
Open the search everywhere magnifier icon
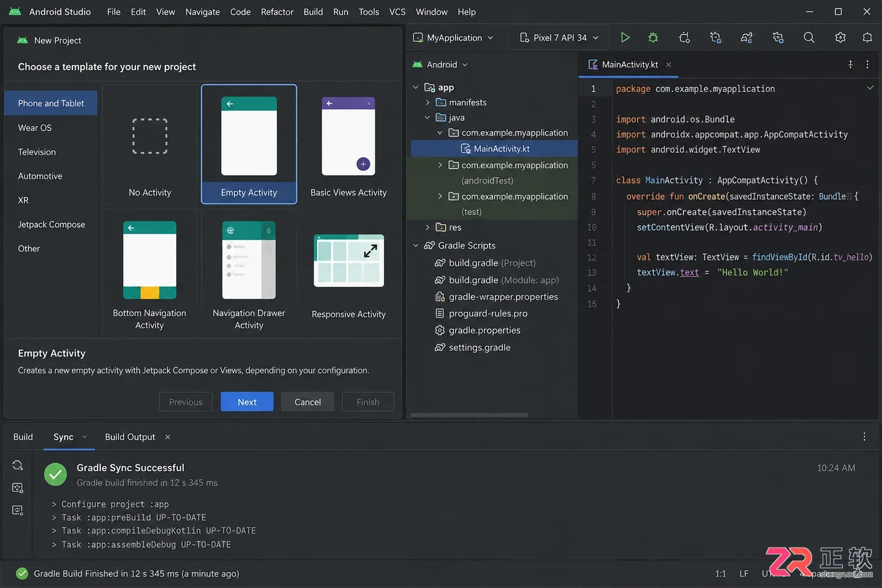tap(809, 37)
